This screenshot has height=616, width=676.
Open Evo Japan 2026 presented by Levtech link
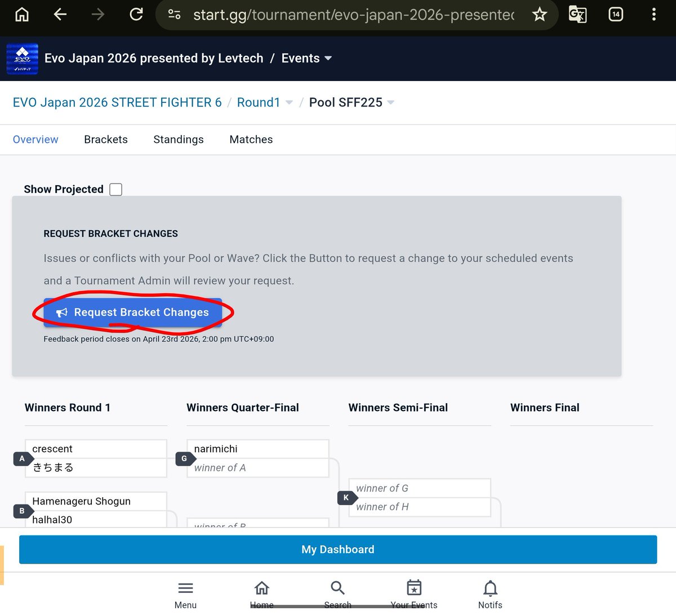click(154, 59)
